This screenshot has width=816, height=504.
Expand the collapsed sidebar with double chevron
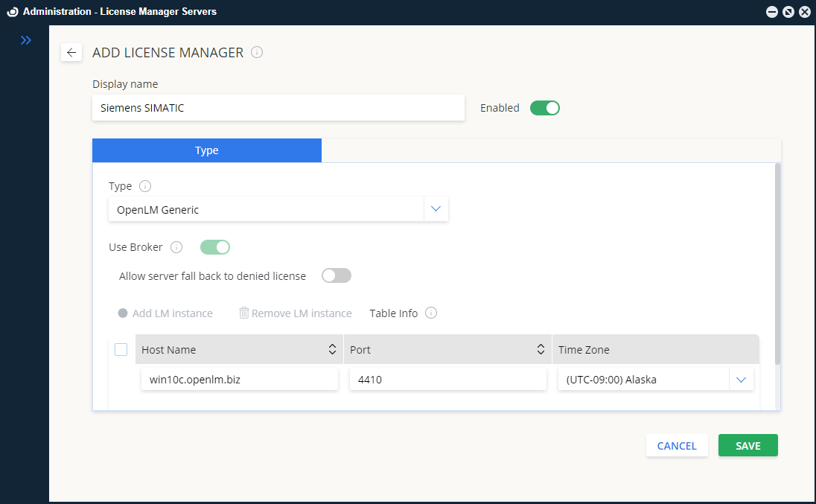click(x=26, y=40)
